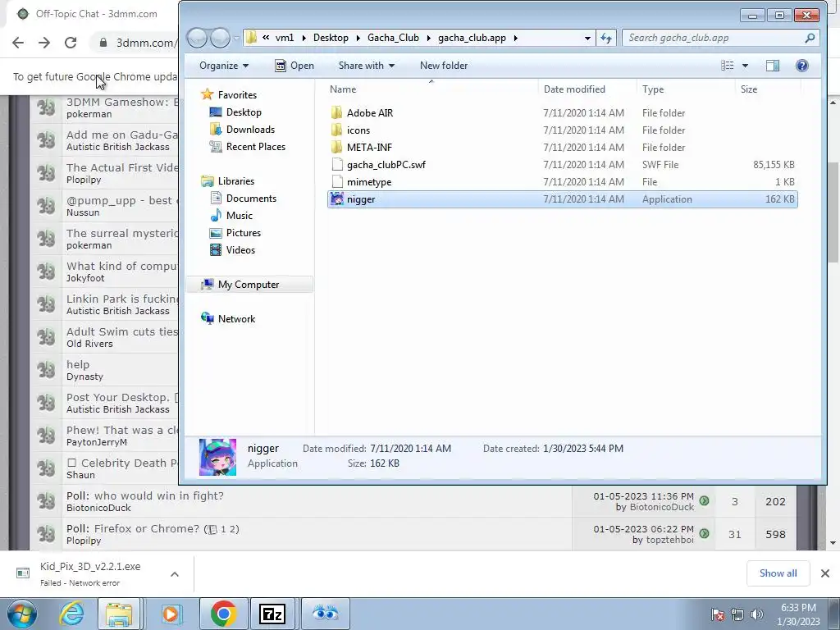This screenshot has height=630, width=840.
Task: Open the 'Firefox or Chrome?' poll thread
Action: click(x=147, y=529)
